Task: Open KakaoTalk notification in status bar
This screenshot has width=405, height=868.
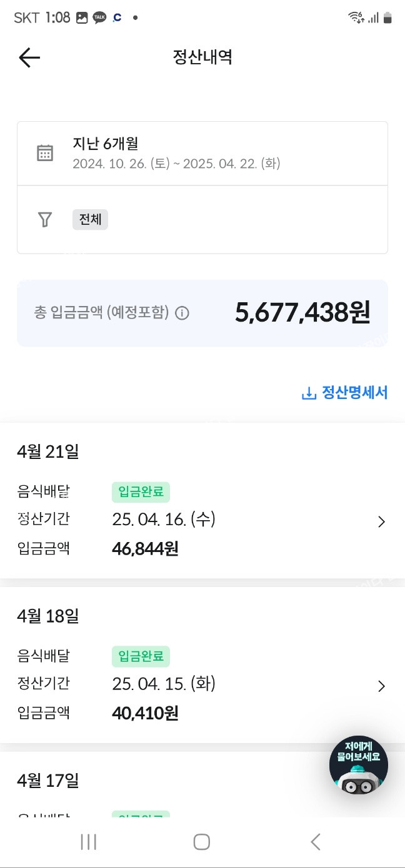Action: pyautogui.click(x=99, y=17)
